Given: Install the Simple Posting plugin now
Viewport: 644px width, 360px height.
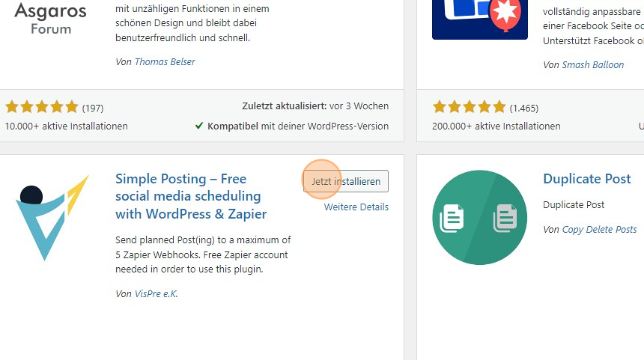Looking at the screenshot, I should click(x=346, y=181).
